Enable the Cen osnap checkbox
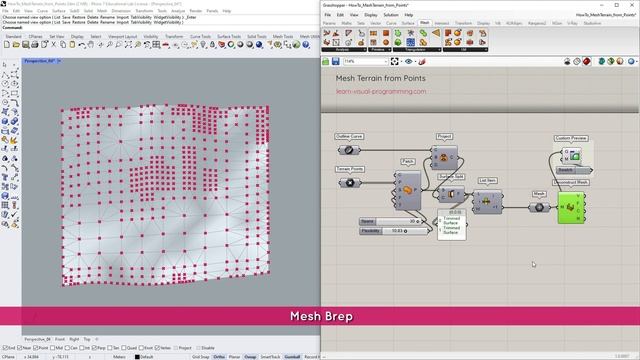 (67, 348)
